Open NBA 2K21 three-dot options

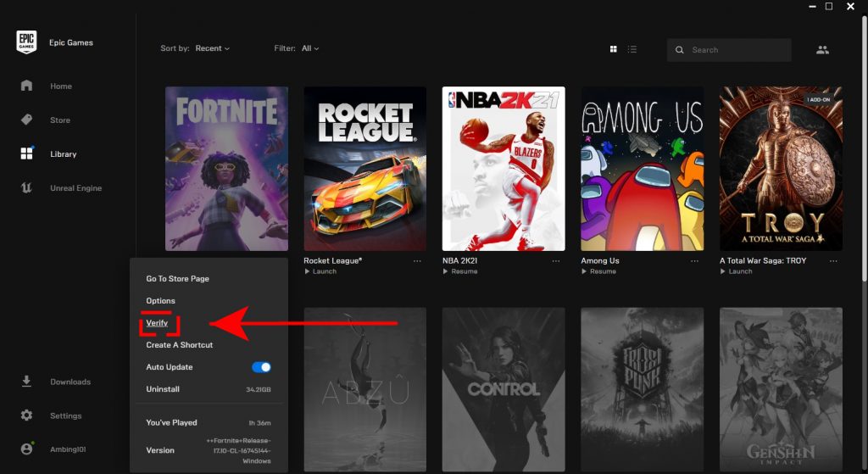click(556, 261)
